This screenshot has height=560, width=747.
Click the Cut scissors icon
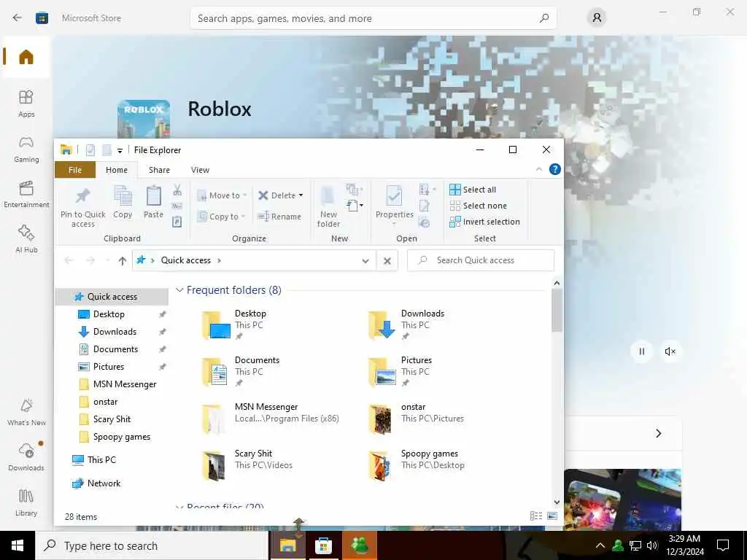(177, 190)
